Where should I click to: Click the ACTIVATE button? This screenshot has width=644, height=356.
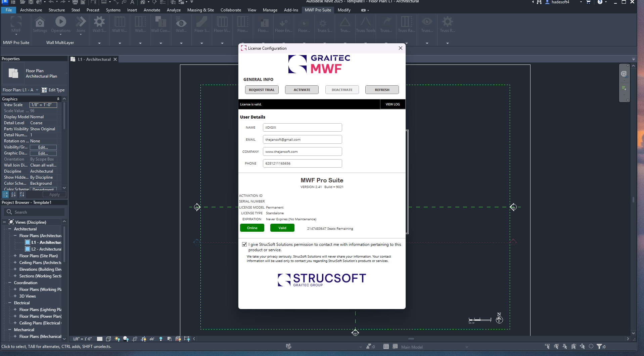click(302, 90)
